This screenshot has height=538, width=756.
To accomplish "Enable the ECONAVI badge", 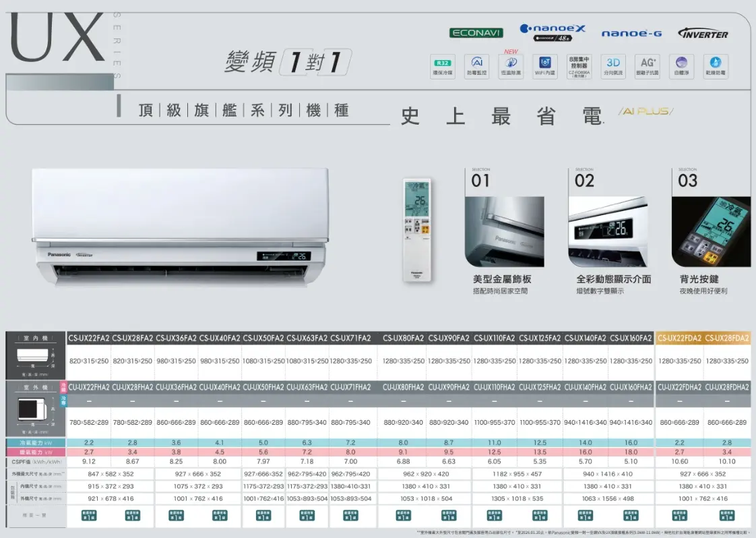I will tap(476, 31).
